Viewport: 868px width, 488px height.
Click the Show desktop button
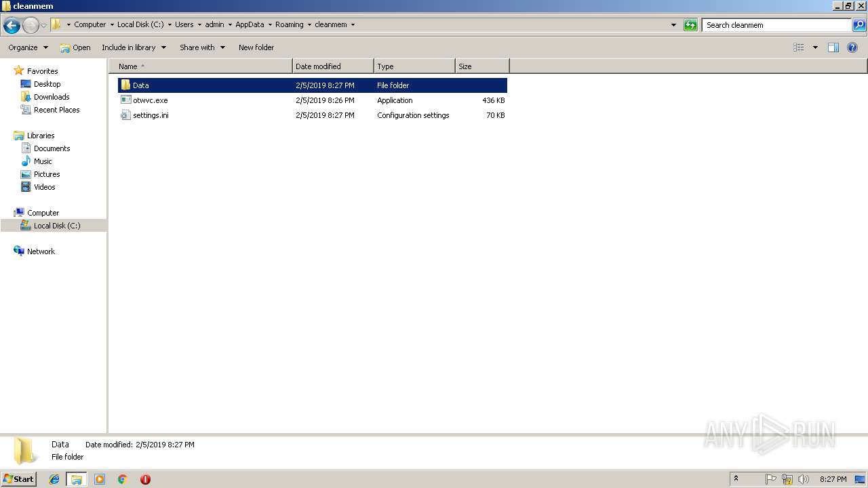coord(861,479)
